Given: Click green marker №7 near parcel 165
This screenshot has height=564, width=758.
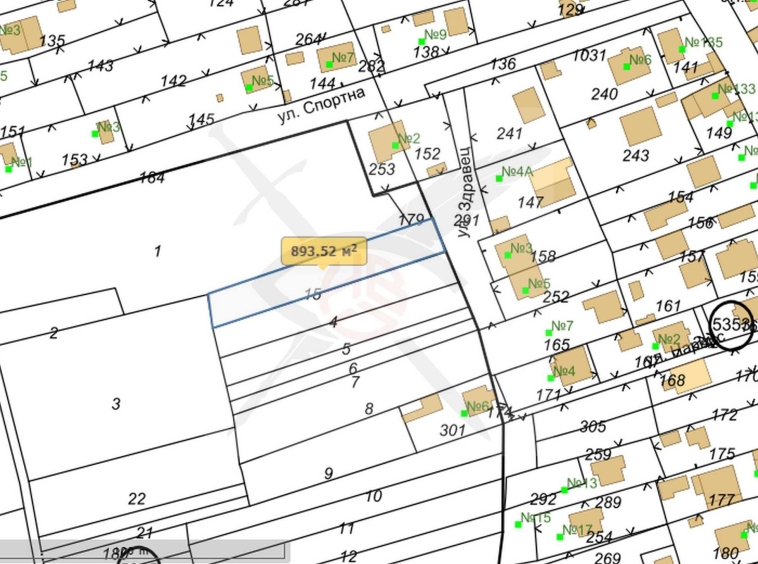Looking at the screenshot, I should [x=549, y=333].
